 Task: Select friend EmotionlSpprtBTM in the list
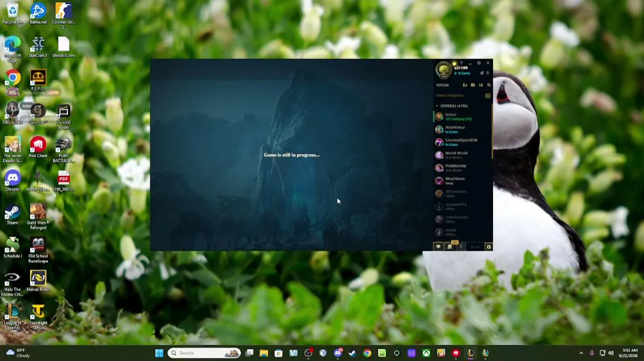(462, 142)
